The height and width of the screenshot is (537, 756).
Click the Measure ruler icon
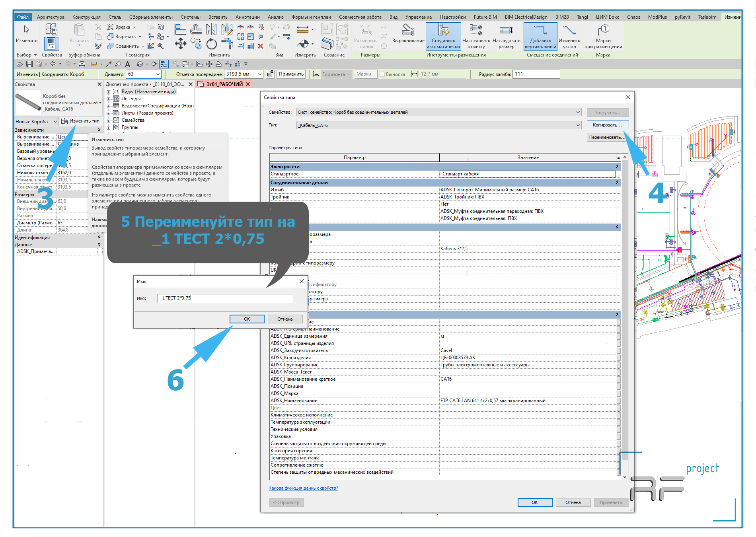302,29
